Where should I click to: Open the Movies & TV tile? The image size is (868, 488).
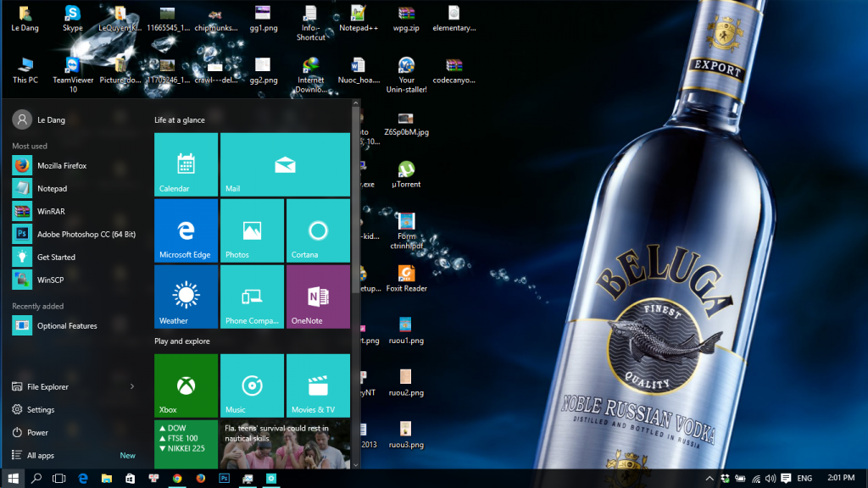[319, 385]
